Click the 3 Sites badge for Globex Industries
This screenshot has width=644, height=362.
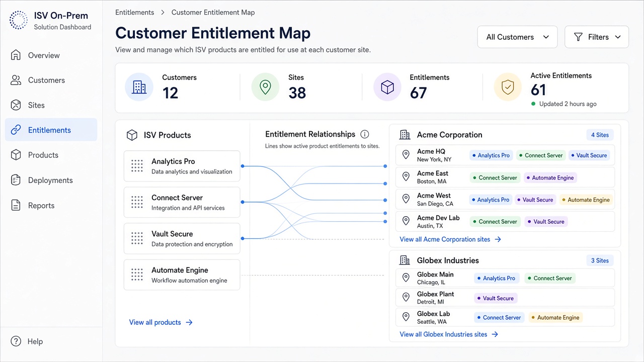600,260
